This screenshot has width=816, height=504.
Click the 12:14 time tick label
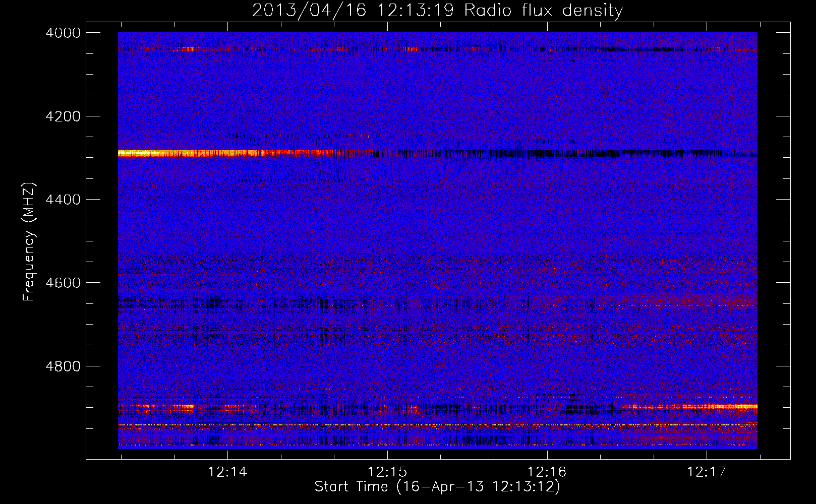228,472
